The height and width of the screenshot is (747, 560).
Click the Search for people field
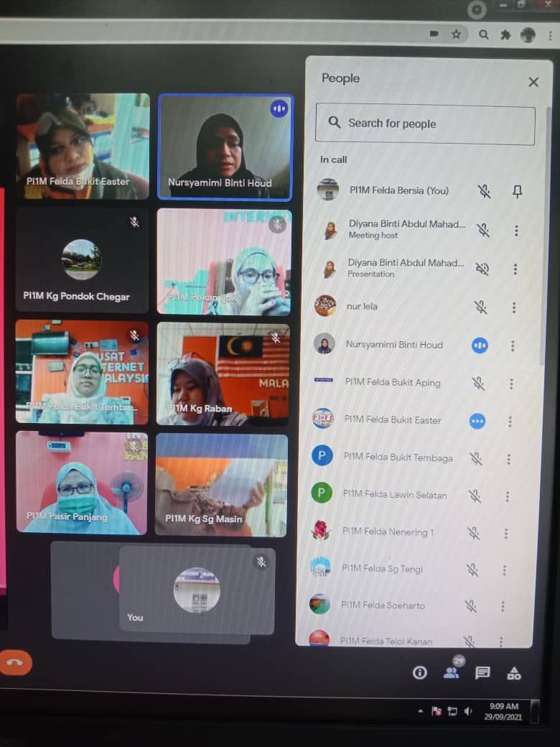click(425, 124)
